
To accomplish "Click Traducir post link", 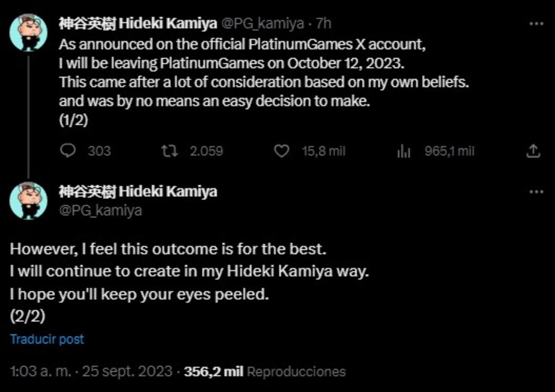I will pyautogui.click(x=47, y=339).
